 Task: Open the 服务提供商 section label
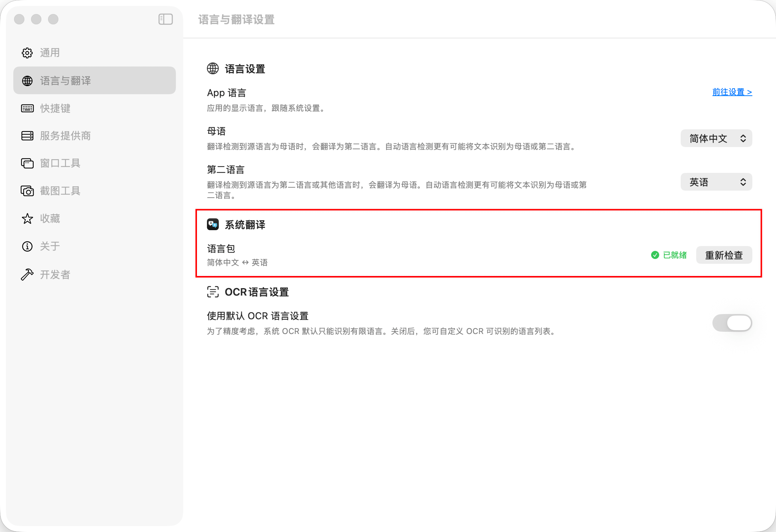tap(65, 136)
